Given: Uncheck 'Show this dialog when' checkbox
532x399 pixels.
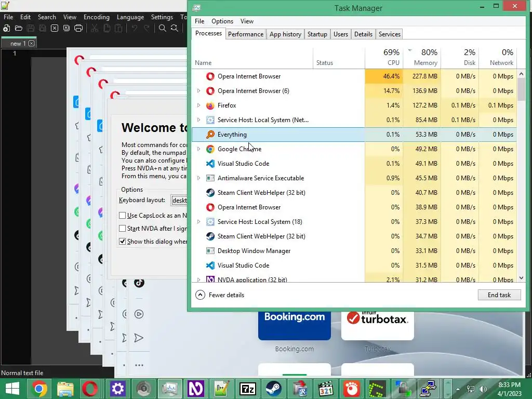Looking at the screenshot, I should [123, 241].
